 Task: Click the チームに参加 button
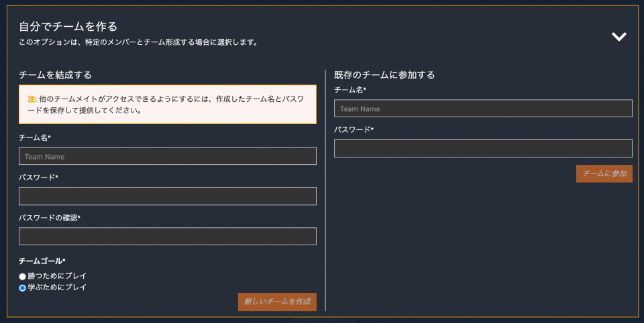[604, 174]
